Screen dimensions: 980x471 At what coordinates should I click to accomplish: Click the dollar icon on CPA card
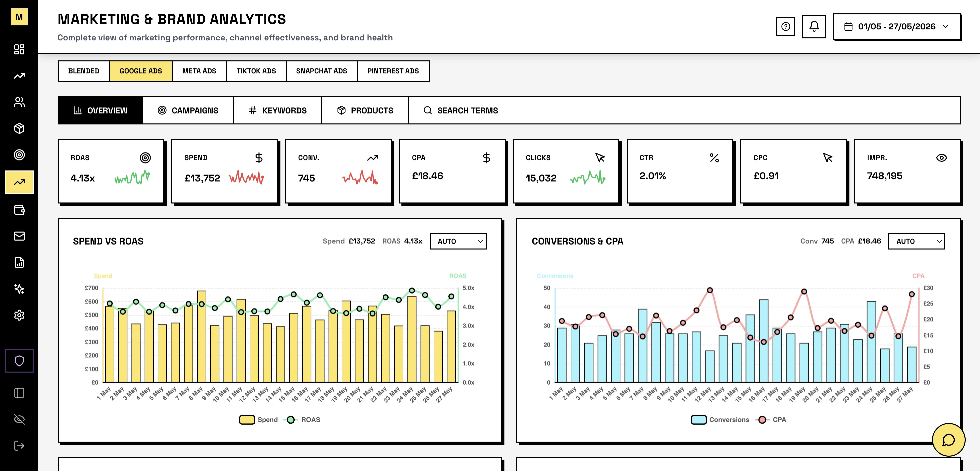486,158
